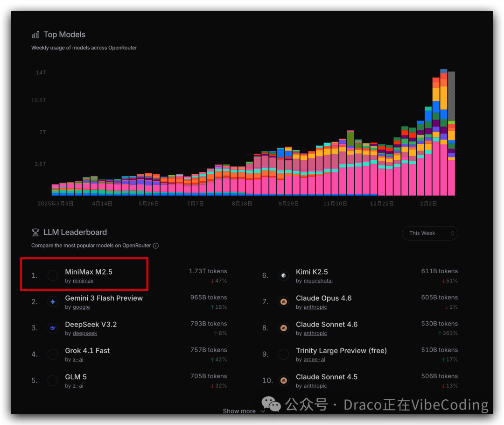Open the Claude Sonnet 4.6 model page

click(x=327, y=324)
